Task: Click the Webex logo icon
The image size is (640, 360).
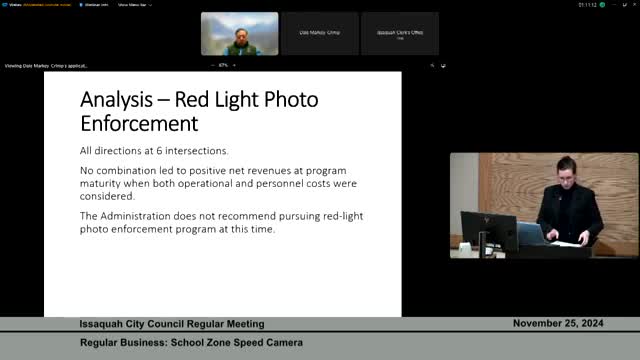Action: 4,5
